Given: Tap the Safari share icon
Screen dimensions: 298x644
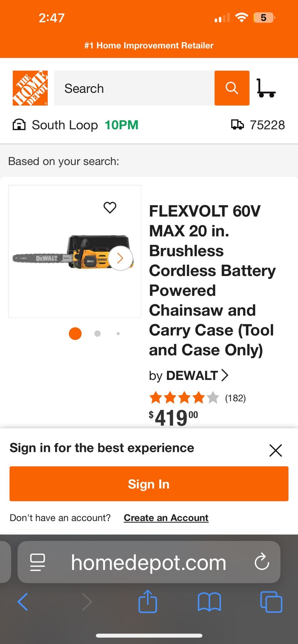Looking at the screenshot, I should (148, 602).
